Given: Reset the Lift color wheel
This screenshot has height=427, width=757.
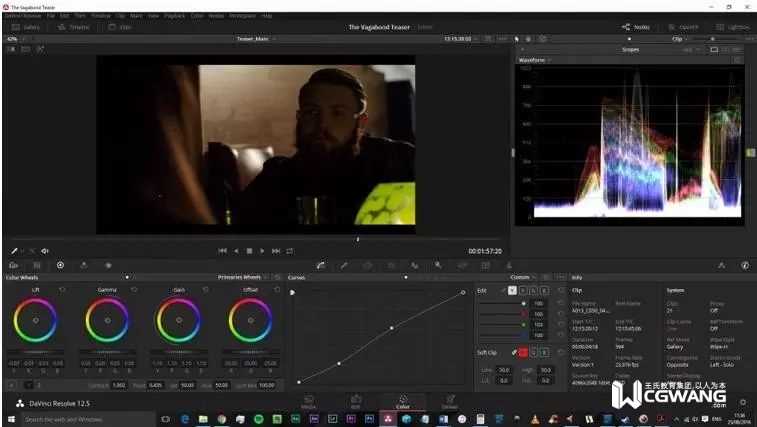Looking at the screenshot, I should (x=62, y=289).
